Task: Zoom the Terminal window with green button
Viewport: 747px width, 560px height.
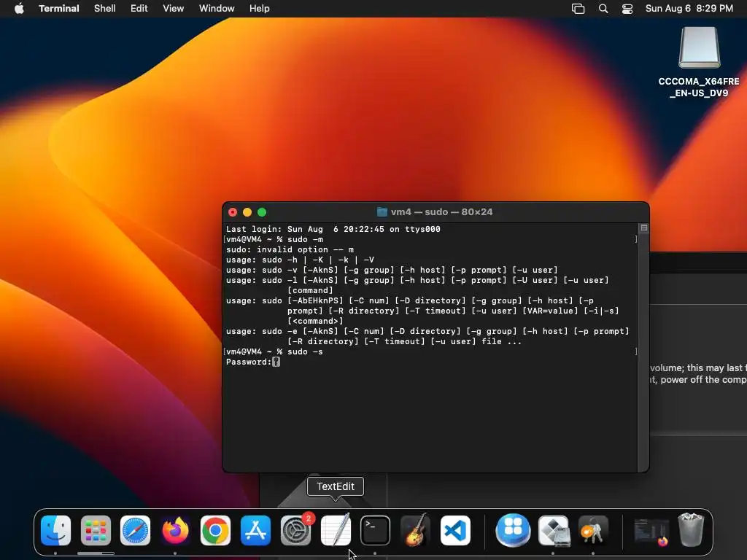Action: [262, 212]
